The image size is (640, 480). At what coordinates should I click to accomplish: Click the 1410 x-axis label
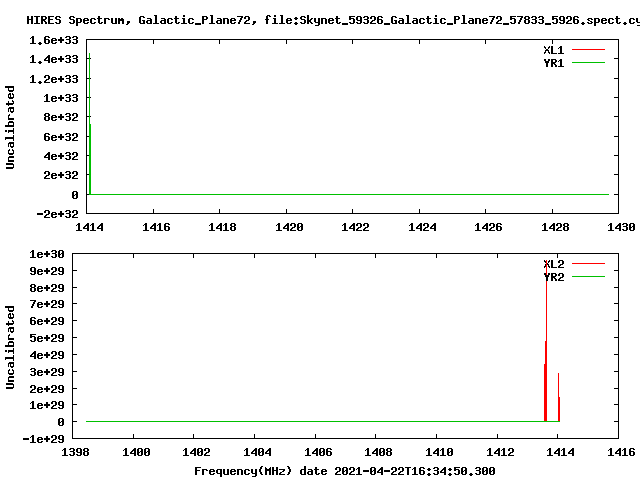[x=439, y=452]
